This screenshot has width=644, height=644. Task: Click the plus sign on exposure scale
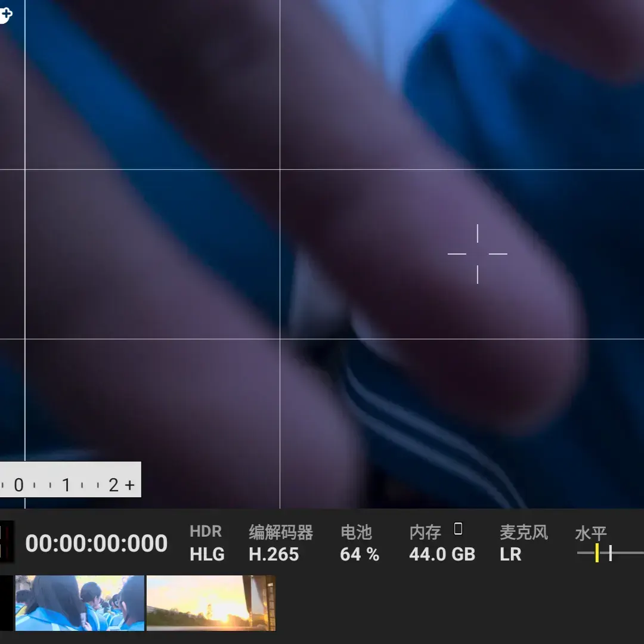(130, 485)
